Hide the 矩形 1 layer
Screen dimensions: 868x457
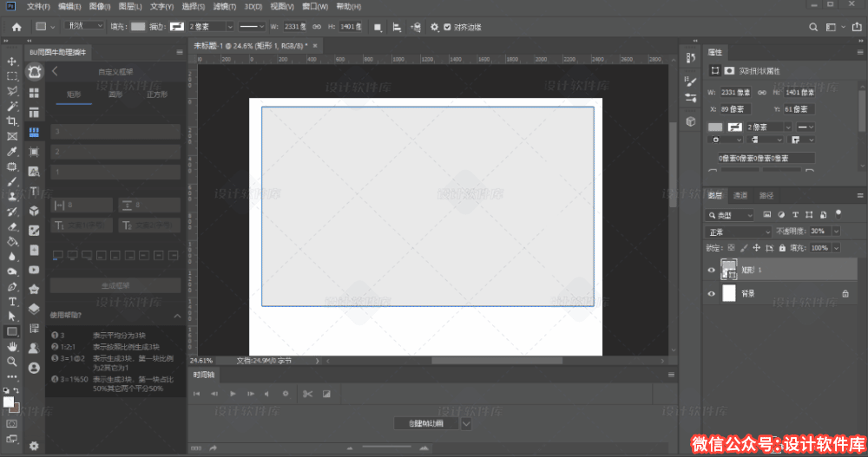(712, 271)
